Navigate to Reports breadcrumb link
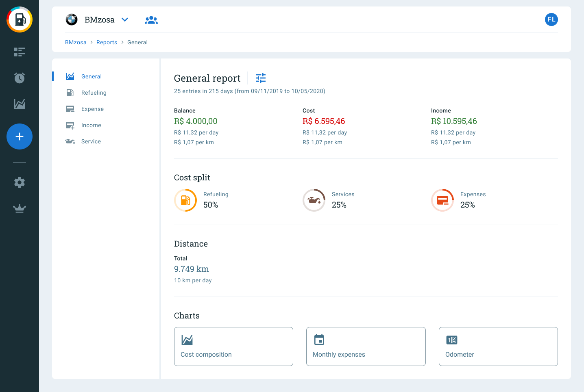Screen dimensions: 584x392 click(107, 42)
